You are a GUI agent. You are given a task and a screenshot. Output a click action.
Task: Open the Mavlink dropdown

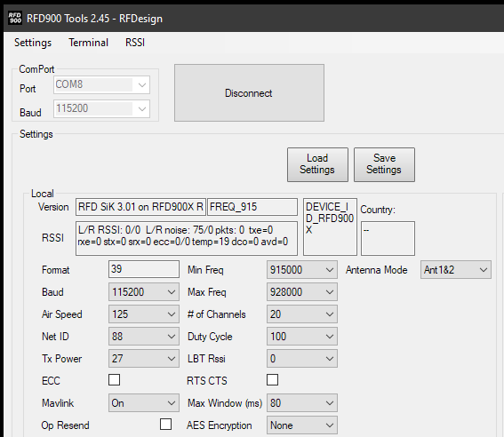pyautogui.click(x=144, y=403)
